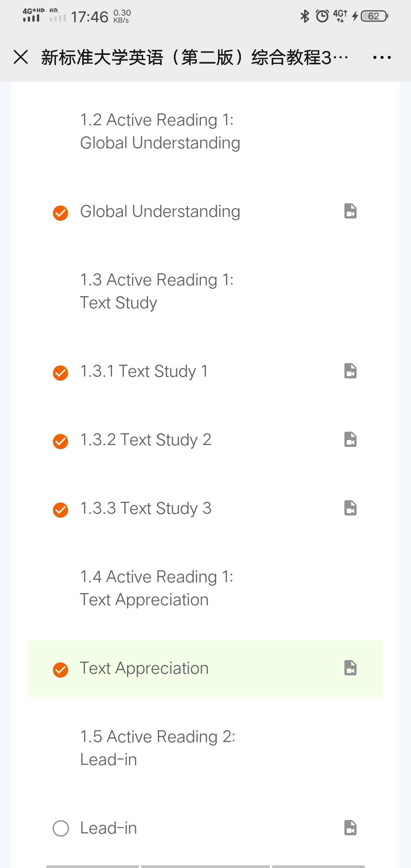Expand section 1.5 Active Reading 2: Lead-in
This screenshot has width=411, height=868.
[x=158, y=748]
